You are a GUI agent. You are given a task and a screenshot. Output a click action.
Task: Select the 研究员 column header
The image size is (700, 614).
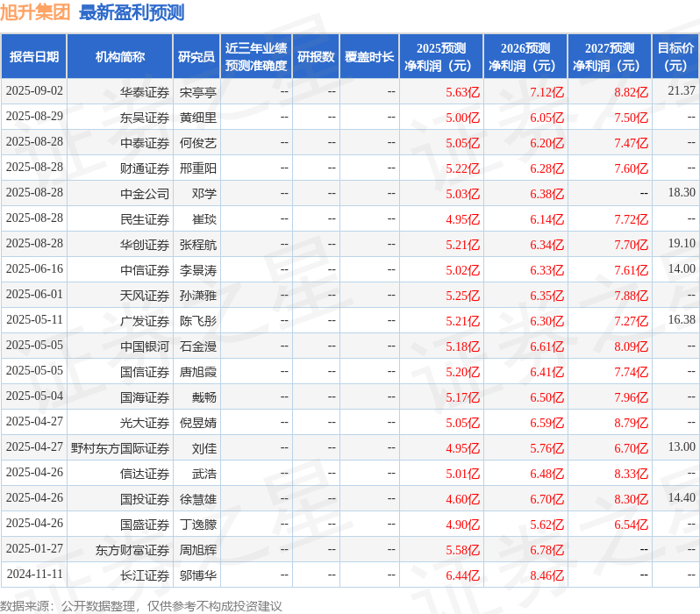pyautogui.click(x=196, y=57)
